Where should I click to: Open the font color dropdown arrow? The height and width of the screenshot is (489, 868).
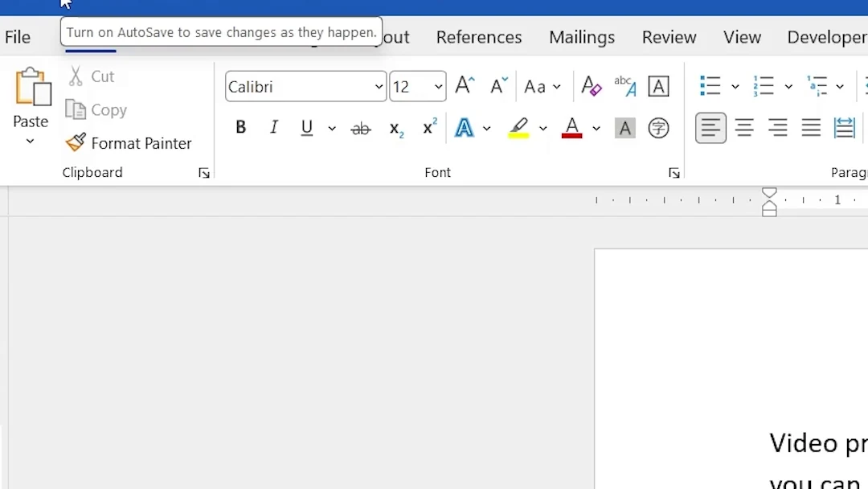coord(596,129)
